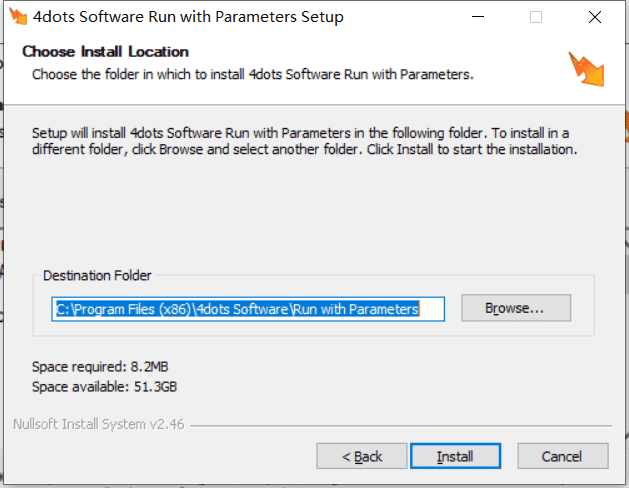This screenshot has width=629, height=488.
Task: Click the 'Choose the folder in which' subtitle
Action: [x=253, y=75]
